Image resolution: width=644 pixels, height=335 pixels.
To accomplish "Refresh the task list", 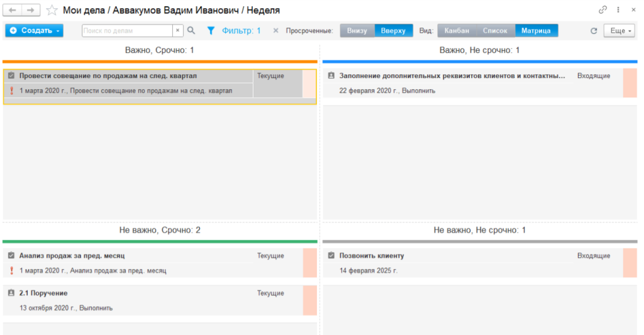I will tap(594, 31).
